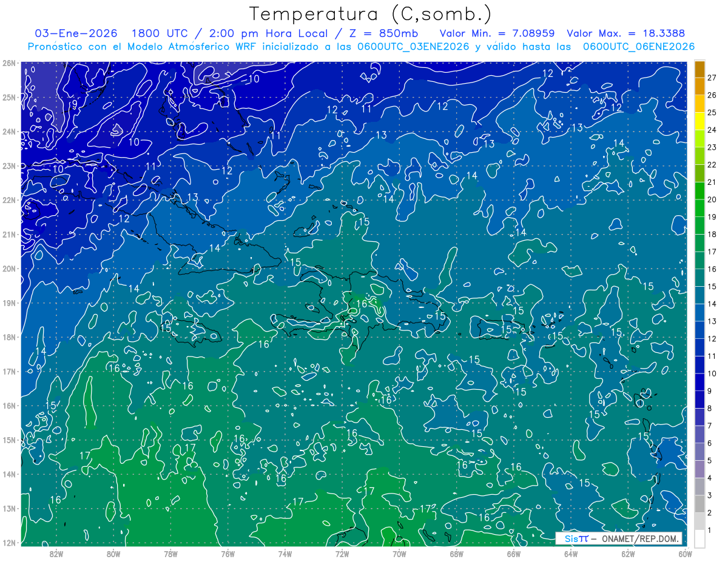The height and width of the screenshot is (562, 728).
Task: Click the "68W" longitude axis label
Action: [456, 554]
